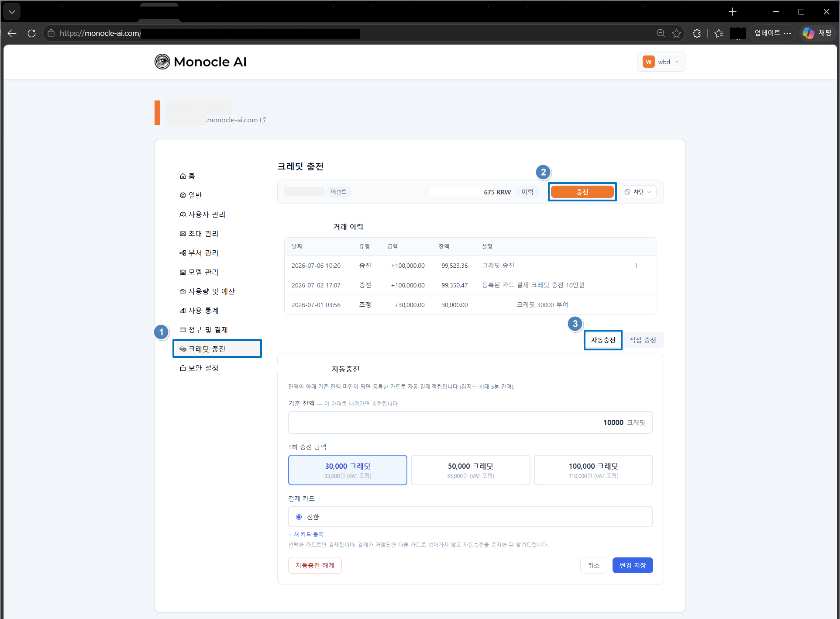Viewport: 840px width, 619px height.
Task: Click the zoom magnifier icon in address bar
Action: pyautogui.click(x=661, y=33)
